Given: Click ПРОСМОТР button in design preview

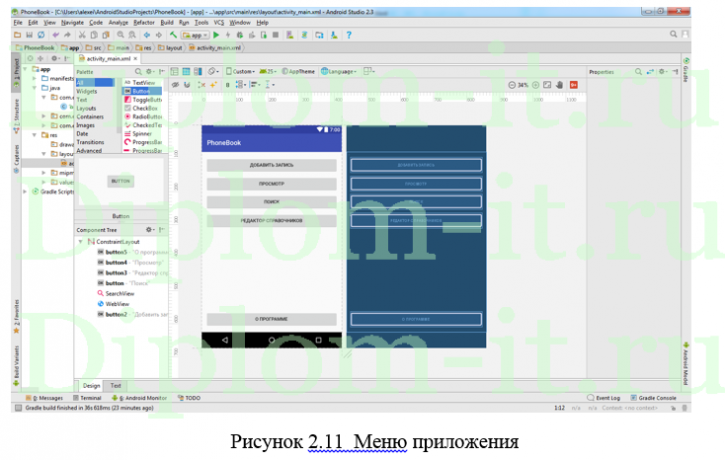Looking at the screenshot, I should (x=271, y=184).
